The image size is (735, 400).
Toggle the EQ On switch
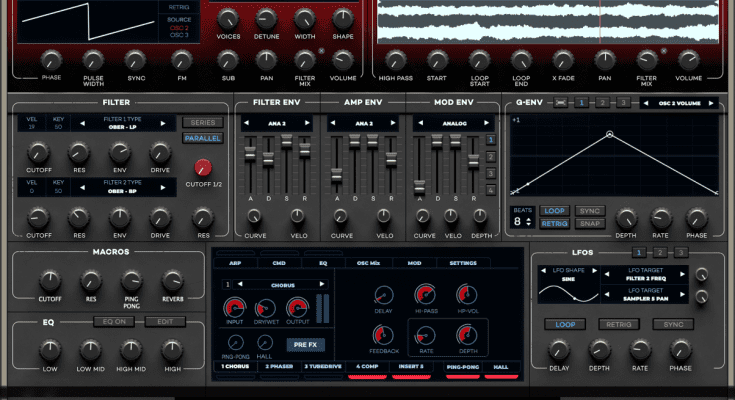tap(115, 321)
